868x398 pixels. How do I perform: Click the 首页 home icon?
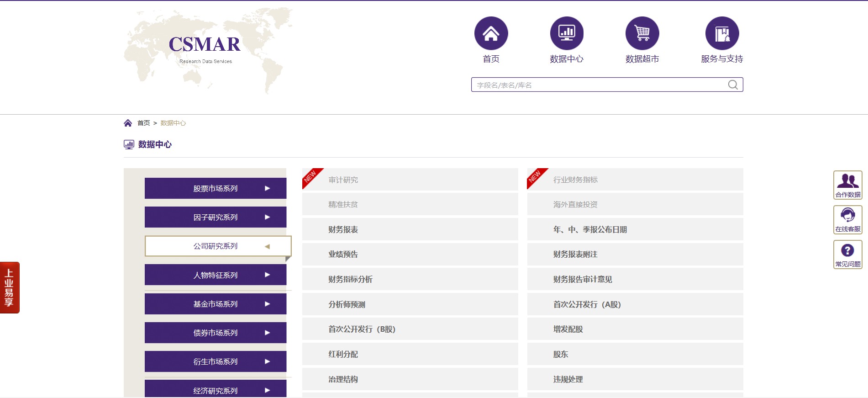(x=491, y=33)
